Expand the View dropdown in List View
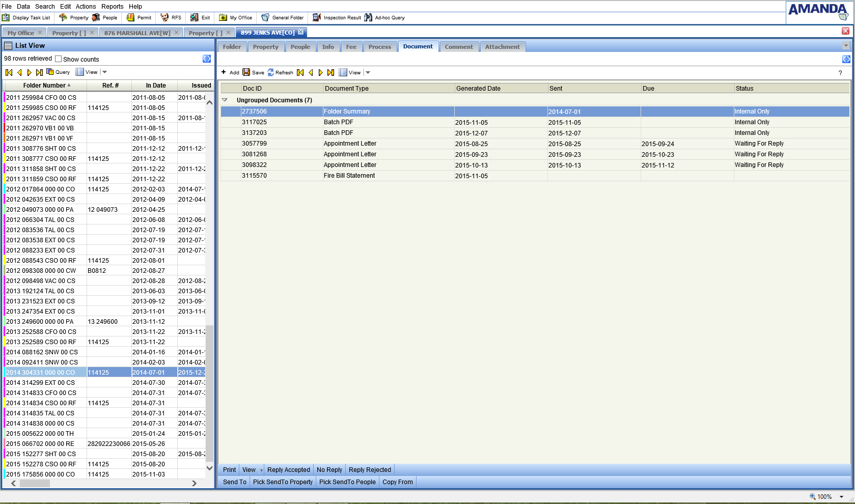Viewport: 855px width, 504px height. coord(105,72)
